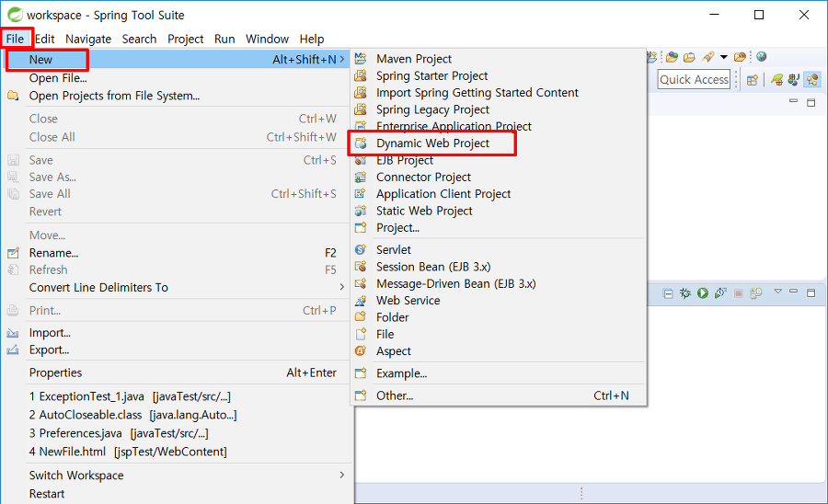Viewport: 828px width, 504px height.
Task: Open the globe web browser toolbar icon
Action: pyautogui.click(x=761, y=56)
